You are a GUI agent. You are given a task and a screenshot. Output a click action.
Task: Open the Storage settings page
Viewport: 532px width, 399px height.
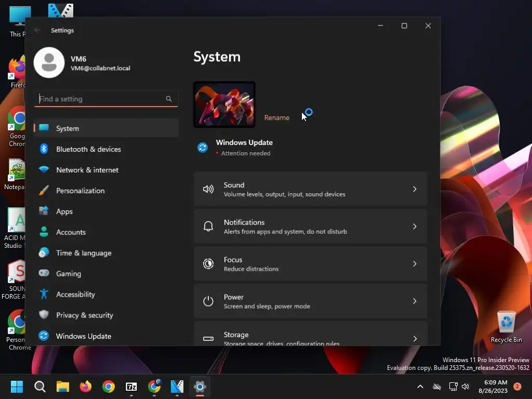click(x=311, y=334)
